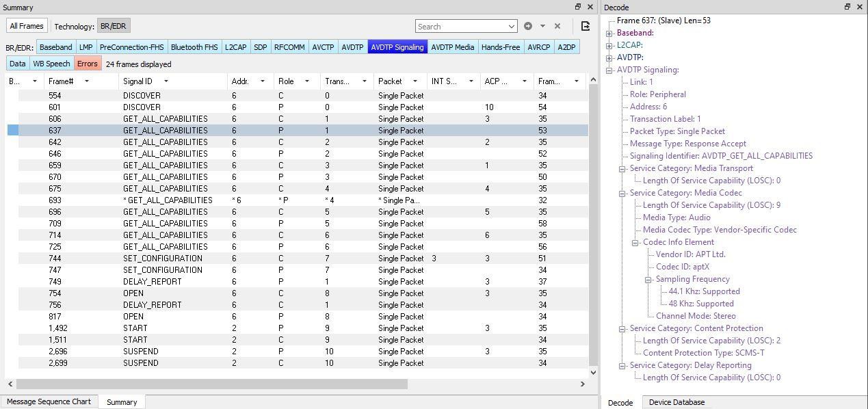The width and height of the screenshot is (868, 409).
Task: Click the All Frames button
Action: click(27, 26)
